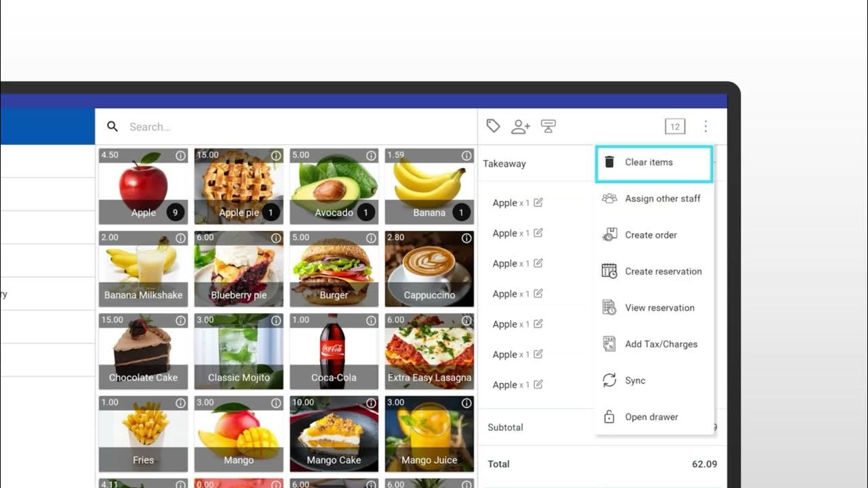Click the Subtotal label
Screen dimensions: 868x488
tap(505, 428)
